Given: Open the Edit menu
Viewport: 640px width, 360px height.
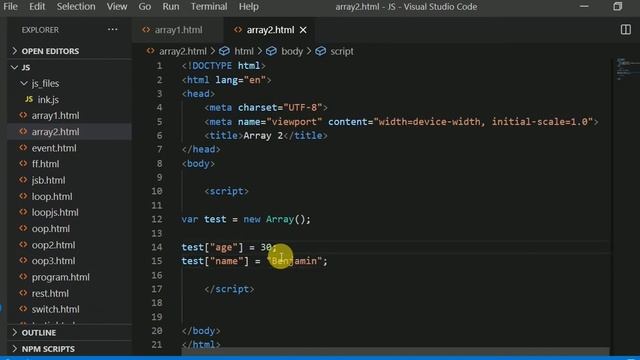Looking at the screenshot, I should (x=37, y=7).
